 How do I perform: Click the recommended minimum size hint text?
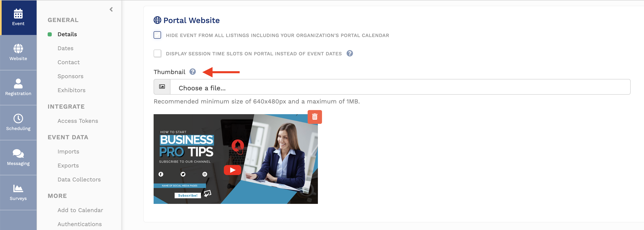(x=257, y=101)
